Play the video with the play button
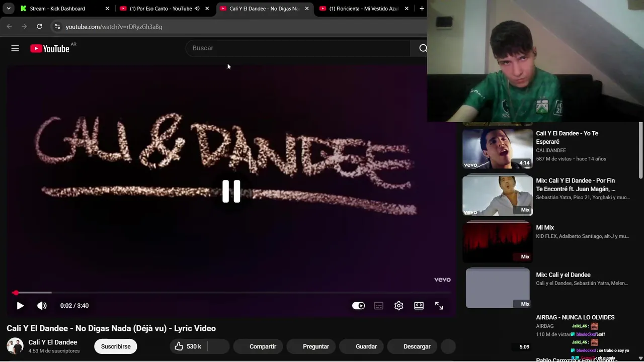This screenshot has width=644, height=362. (20, 306)
